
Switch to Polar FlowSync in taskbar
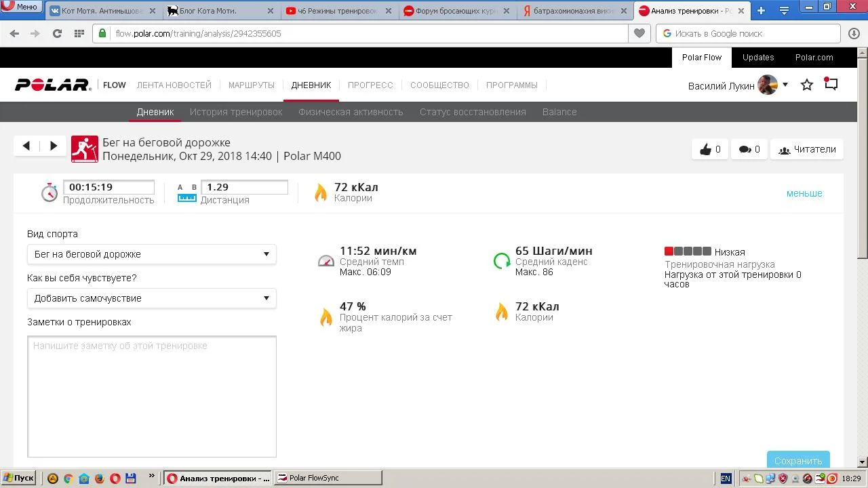329,478
